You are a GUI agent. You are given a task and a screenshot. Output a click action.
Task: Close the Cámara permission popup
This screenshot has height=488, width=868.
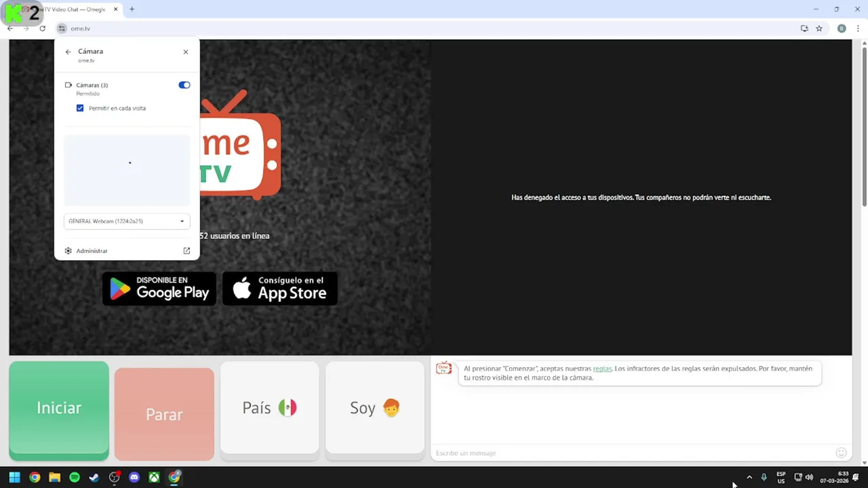tap(186, 52)
